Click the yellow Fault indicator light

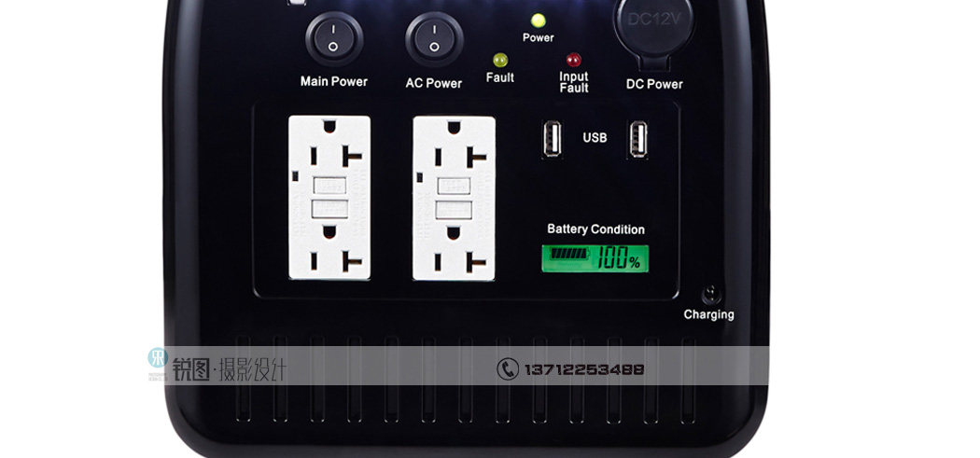click(500, 60)
